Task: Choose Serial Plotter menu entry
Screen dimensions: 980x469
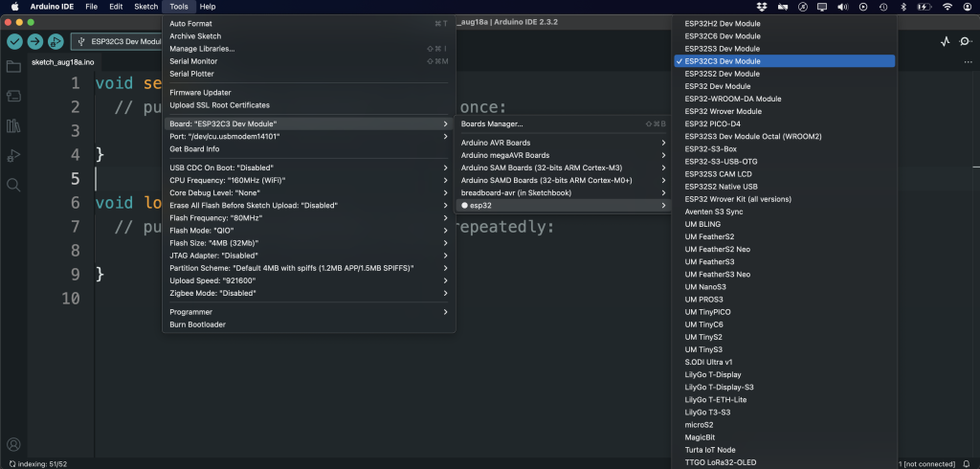Action: (x=309, y=74)
